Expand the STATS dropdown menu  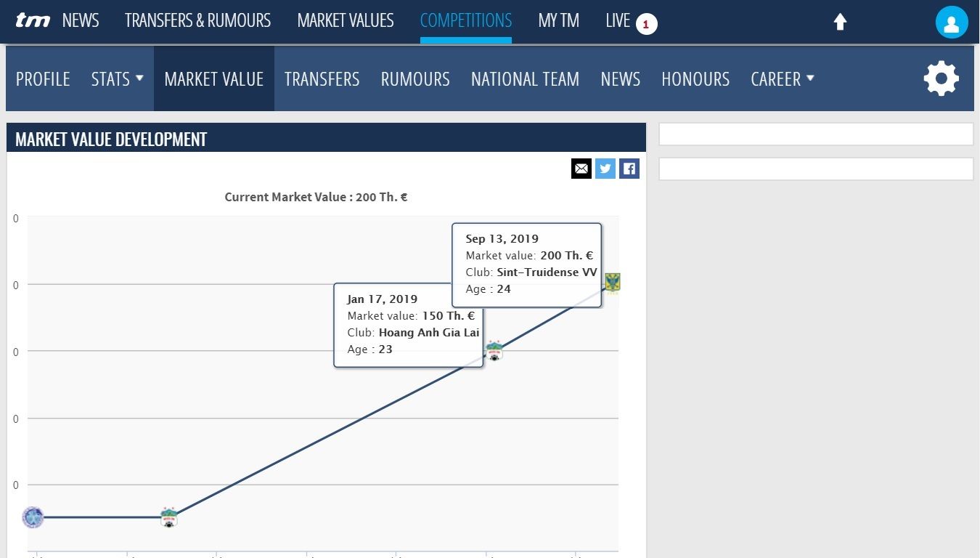click(117, 78)
